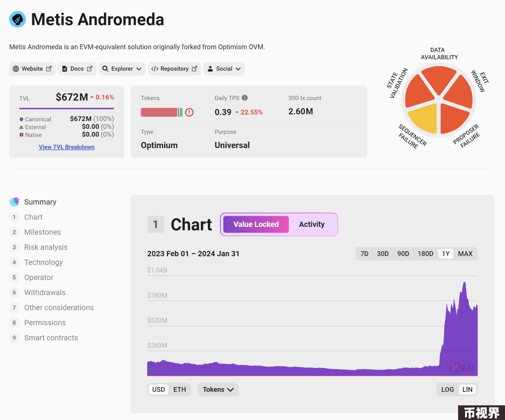The width and height of the screenshot is (505, 420).
Task: Choose the 180D time range
Action: tap(426, 254)
